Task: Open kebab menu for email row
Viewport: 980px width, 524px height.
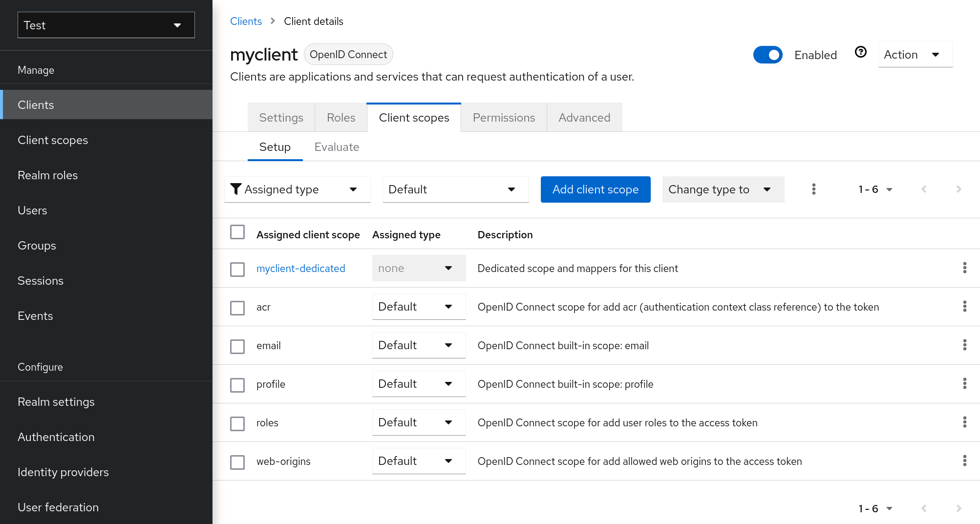Action: point(964,345)
